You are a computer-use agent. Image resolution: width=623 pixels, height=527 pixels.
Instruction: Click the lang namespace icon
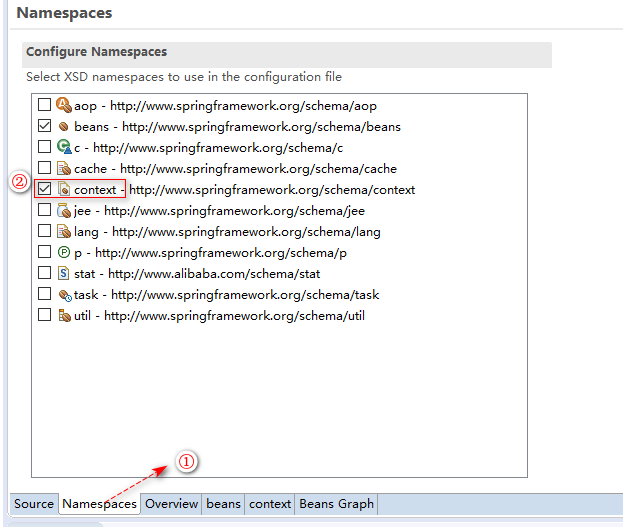click(x=64, y=231)
